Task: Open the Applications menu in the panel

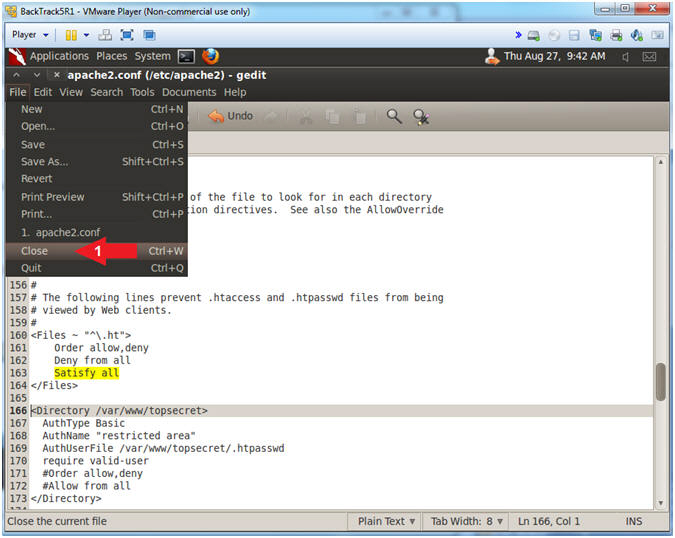Action: (x=59, y=56)
